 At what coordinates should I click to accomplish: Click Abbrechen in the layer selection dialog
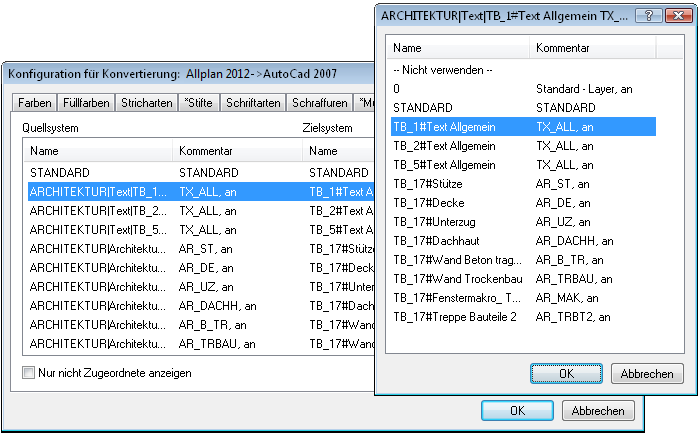647,373
